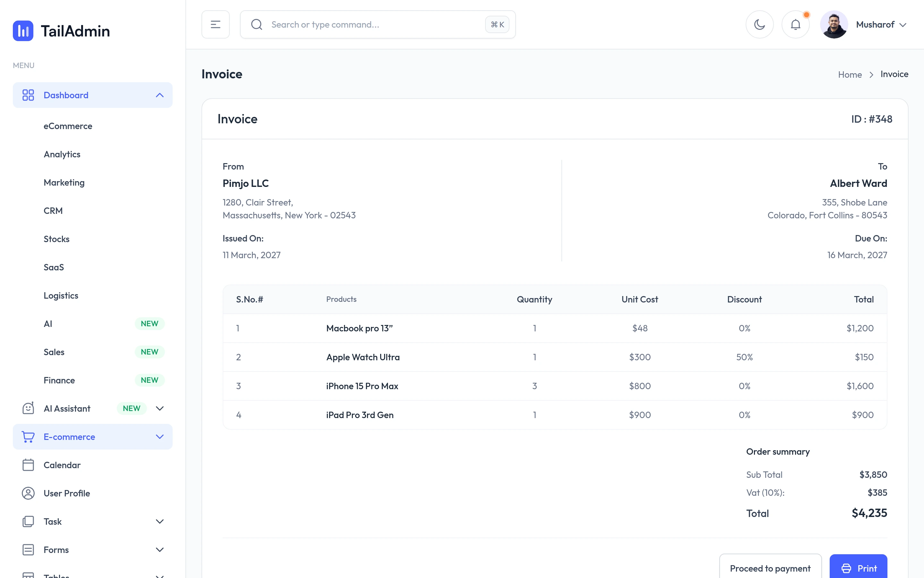Expand the Task menu chevron
The height and width of the screenshot is (578, 924).
click(x=159, y=521)
